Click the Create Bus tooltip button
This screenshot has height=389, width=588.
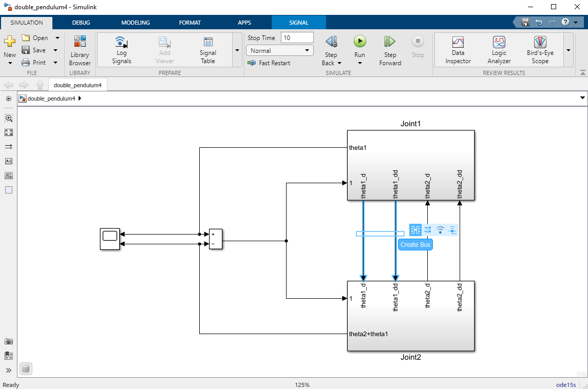point(415,245)
